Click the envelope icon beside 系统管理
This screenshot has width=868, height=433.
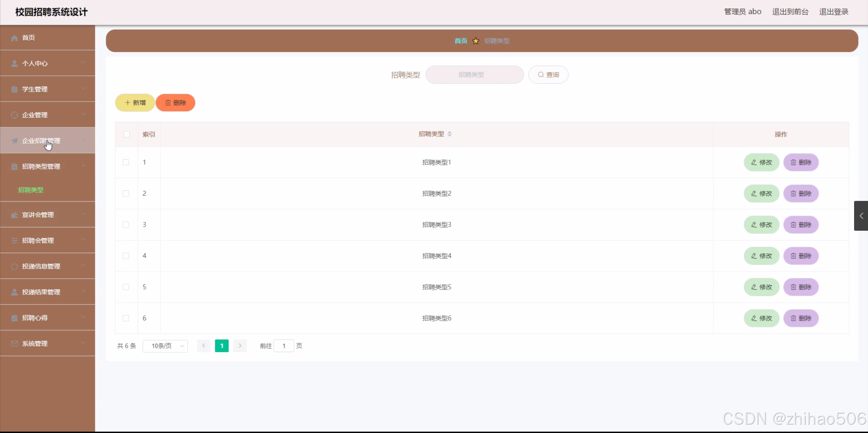tap(14, 344)
